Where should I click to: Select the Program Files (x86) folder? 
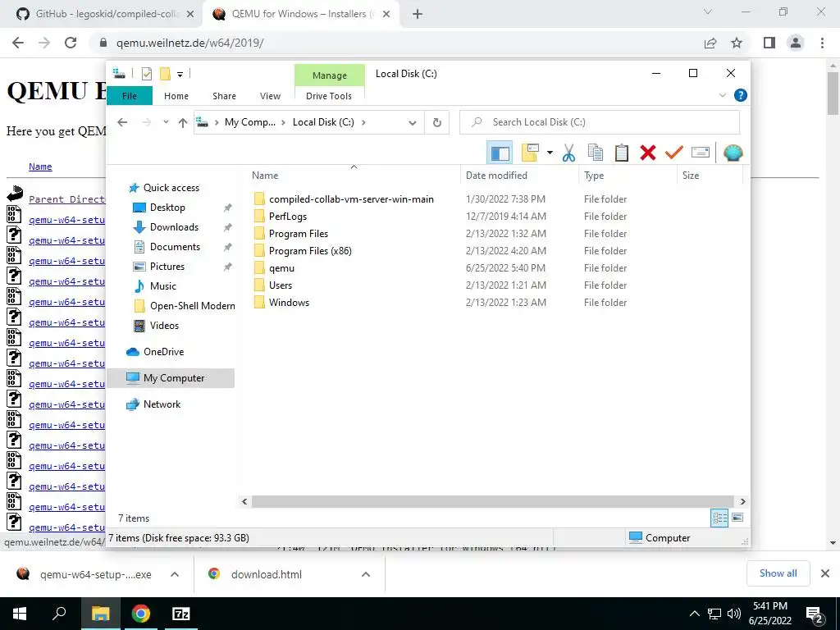click(x=310, y=251)
